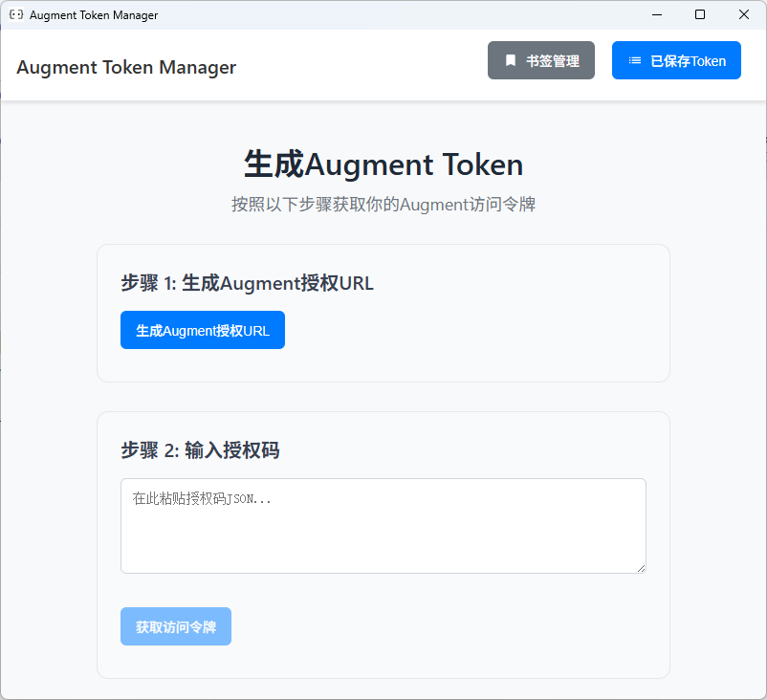Screen dimensions: 767x700
Task: Click the textarea resize handle corner
Action: pos(641,568)
